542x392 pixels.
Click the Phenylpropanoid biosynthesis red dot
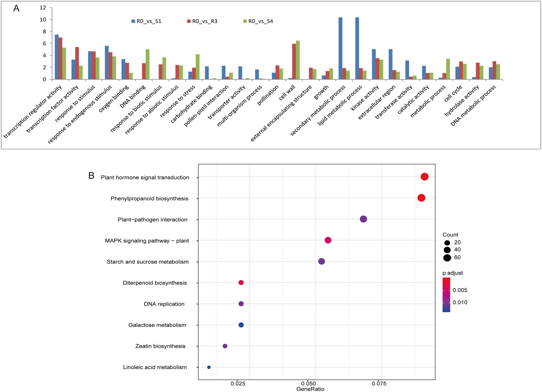point(421,198)
